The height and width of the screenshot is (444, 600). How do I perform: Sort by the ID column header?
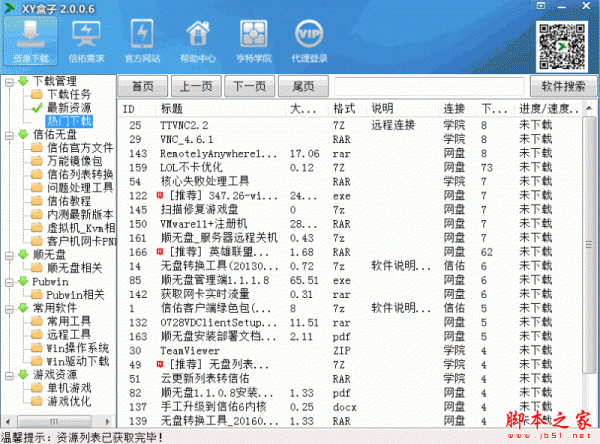[137, 109]
